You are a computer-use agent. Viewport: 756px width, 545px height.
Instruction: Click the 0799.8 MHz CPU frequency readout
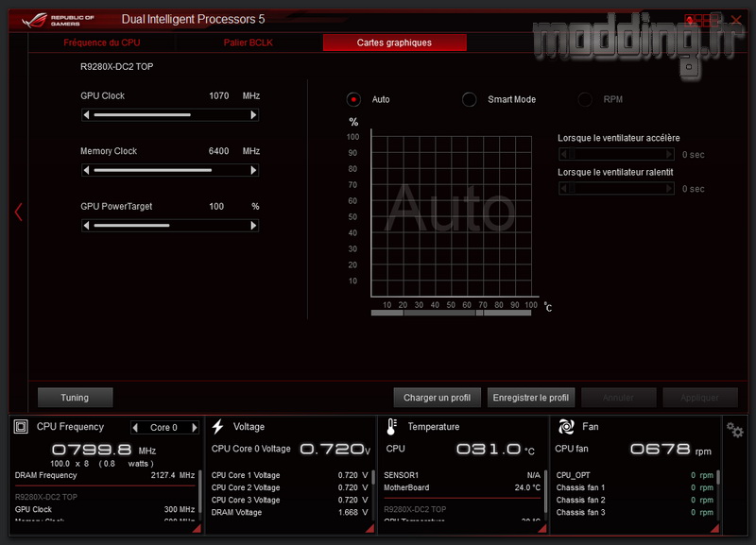tap(104, 450)
